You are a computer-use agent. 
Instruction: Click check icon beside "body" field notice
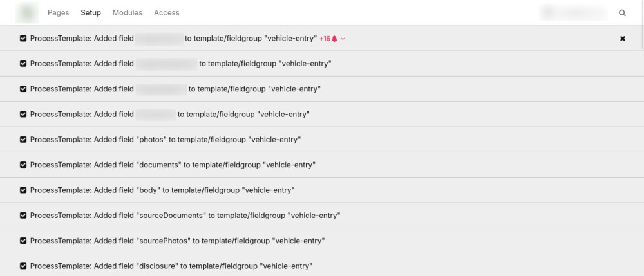coord(24,190)
